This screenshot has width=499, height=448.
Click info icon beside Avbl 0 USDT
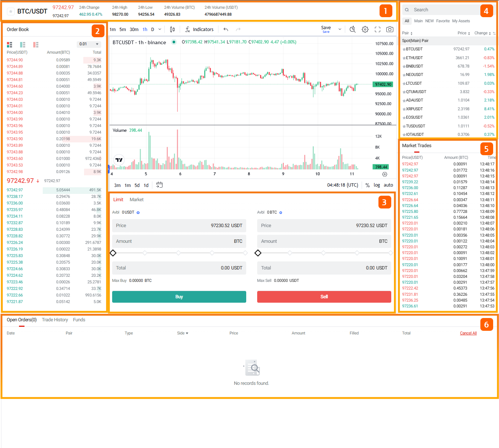pyautogui.click(x=138, y=212)
